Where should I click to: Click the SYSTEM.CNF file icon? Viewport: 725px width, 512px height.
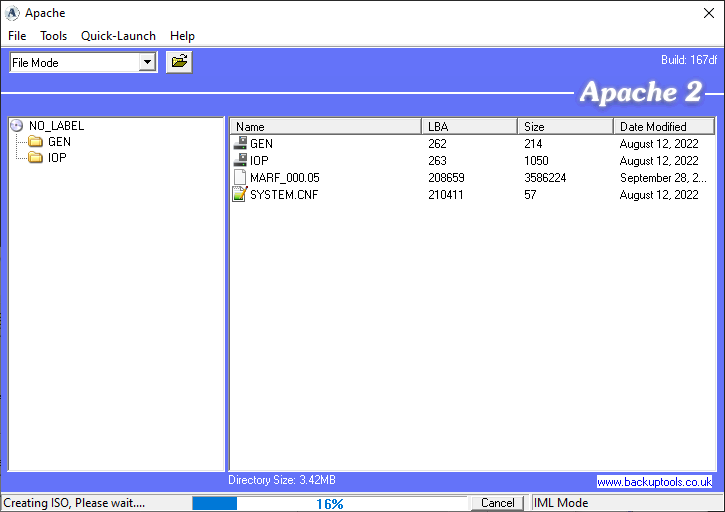pos(240,195)
